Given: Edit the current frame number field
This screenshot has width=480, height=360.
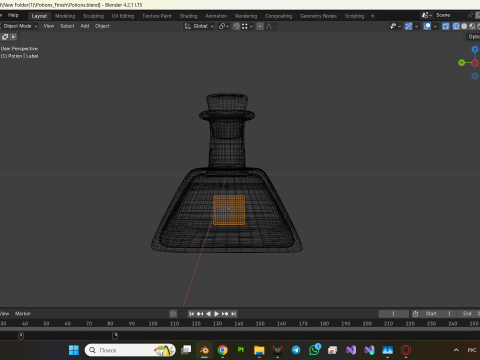Looking at the screenshot, I should [x=393, y=314].
